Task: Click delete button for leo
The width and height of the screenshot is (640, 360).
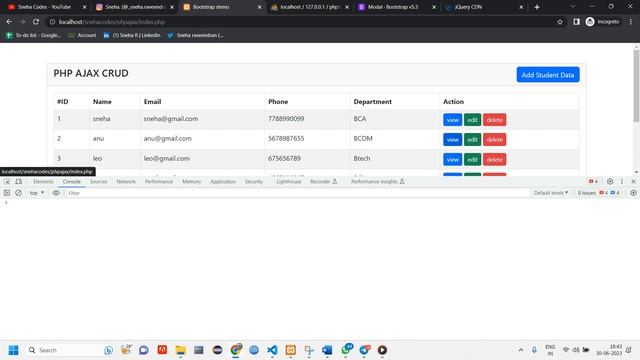Action: pyautogui.click(x=495, y=159)
